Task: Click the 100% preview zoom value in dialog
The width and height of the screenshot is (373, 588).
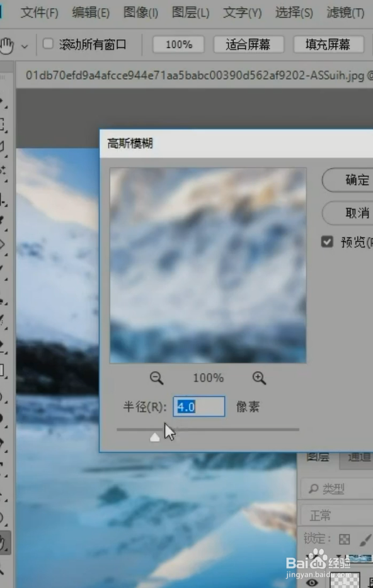Action: pos(209,378)
